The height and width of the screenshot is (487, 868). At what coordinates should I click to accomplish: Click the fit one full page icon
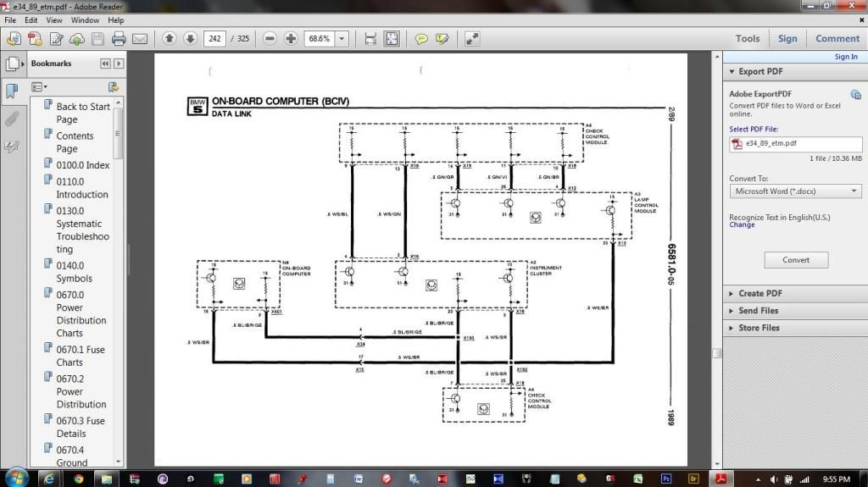392,39
